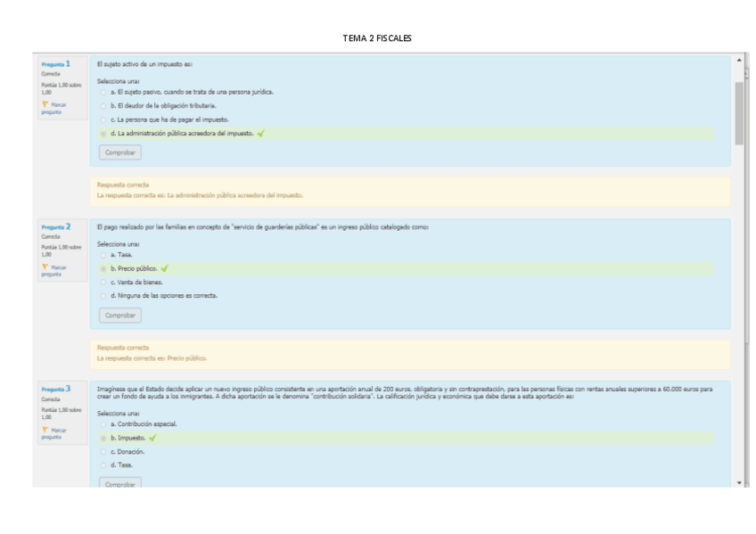Click the green checkmark next to 'Precio público'
The image size is (756, 534).
click(165, 268)
